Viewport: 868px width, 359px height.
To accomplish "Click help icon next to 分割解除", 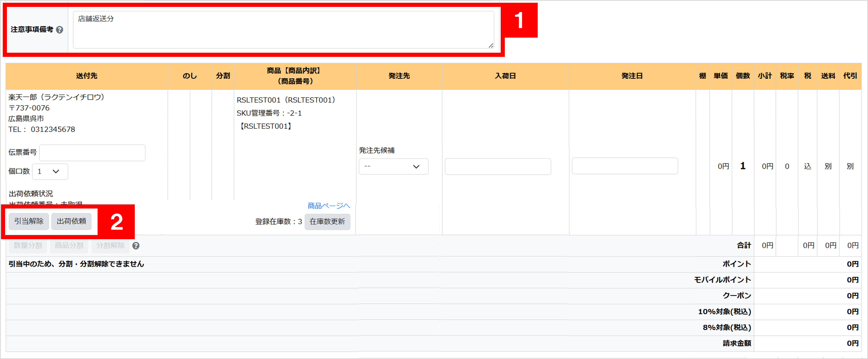I will (x=136, y=246).
